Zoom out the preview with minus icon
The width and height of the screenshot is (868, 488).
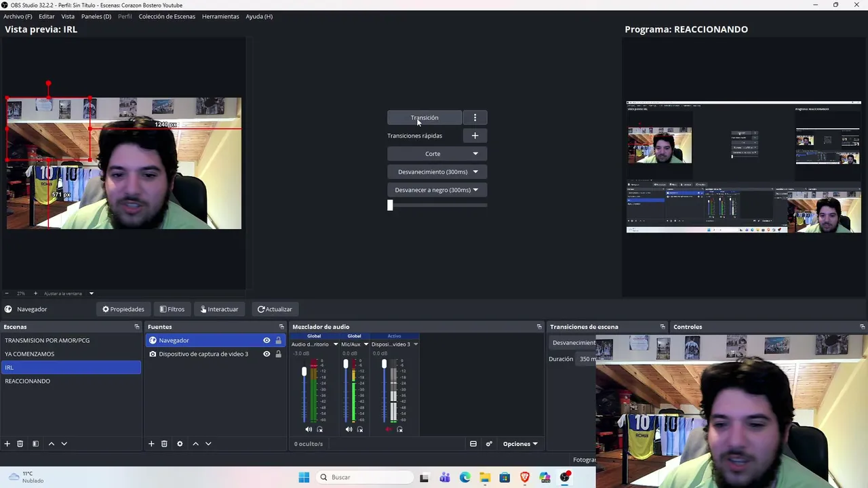point(6,293)
